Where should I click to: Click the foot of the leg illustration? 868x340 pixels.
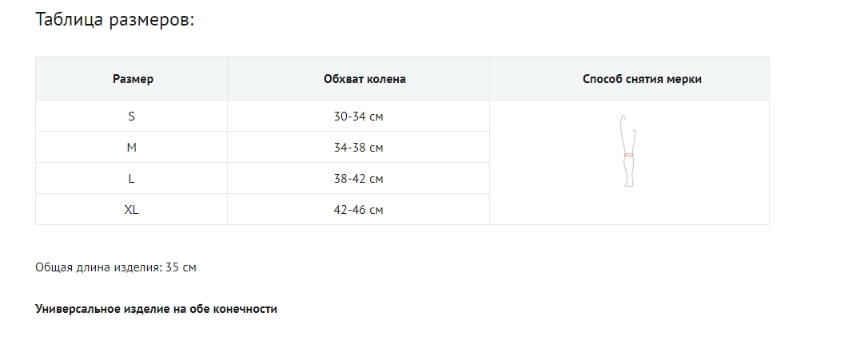(629, 184)
